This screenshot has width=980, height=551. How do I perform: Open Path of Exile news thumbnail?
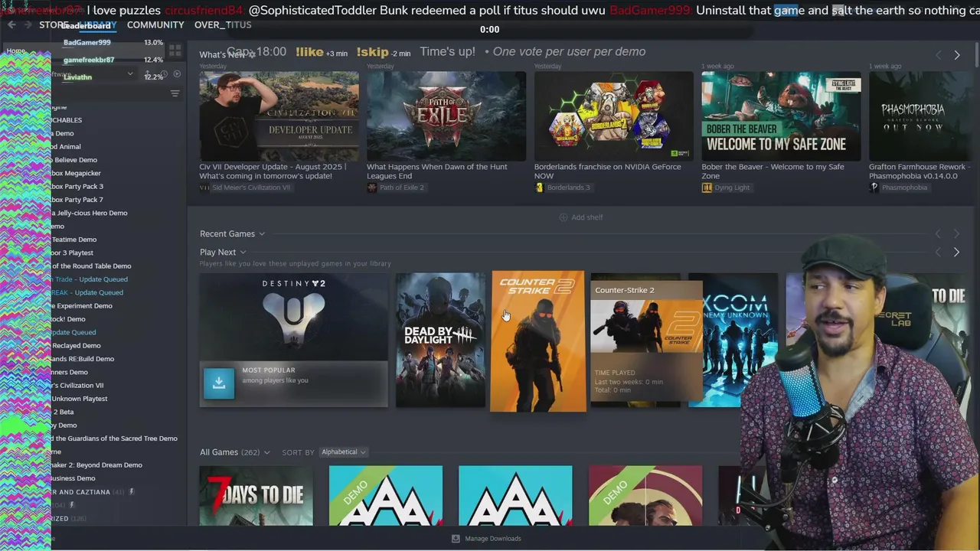pos(446,116)
